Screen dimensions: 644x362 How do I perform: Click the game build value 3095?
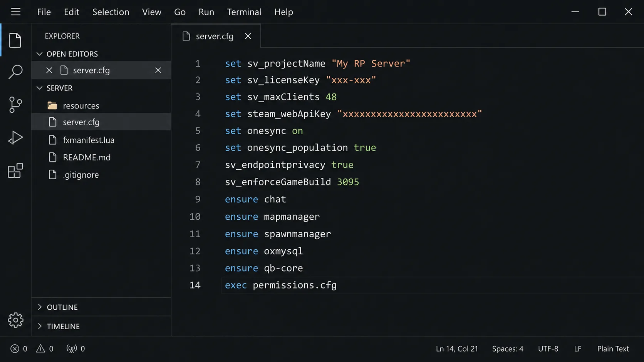[348, 182]
